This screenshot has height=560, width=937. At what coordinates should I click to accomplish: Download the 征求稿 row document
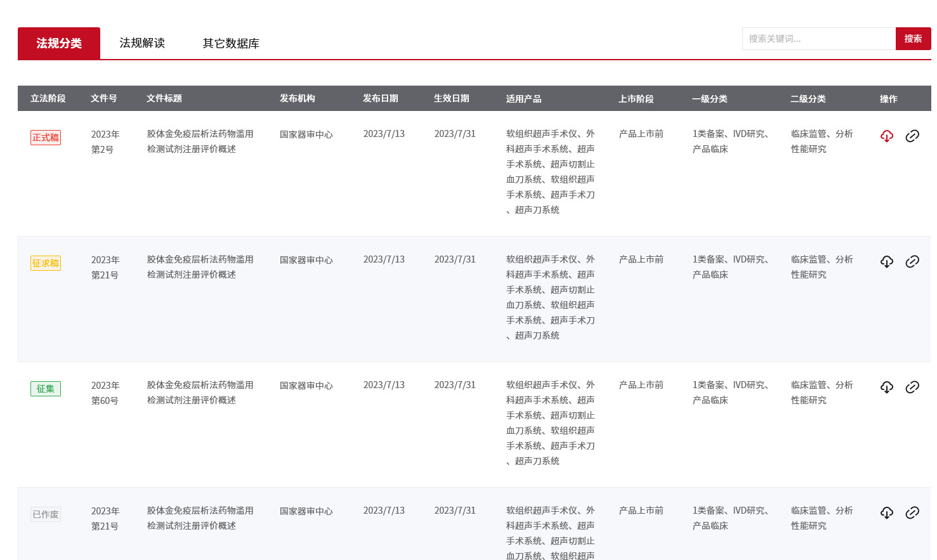pyautogui.click(x=886, y=261)
